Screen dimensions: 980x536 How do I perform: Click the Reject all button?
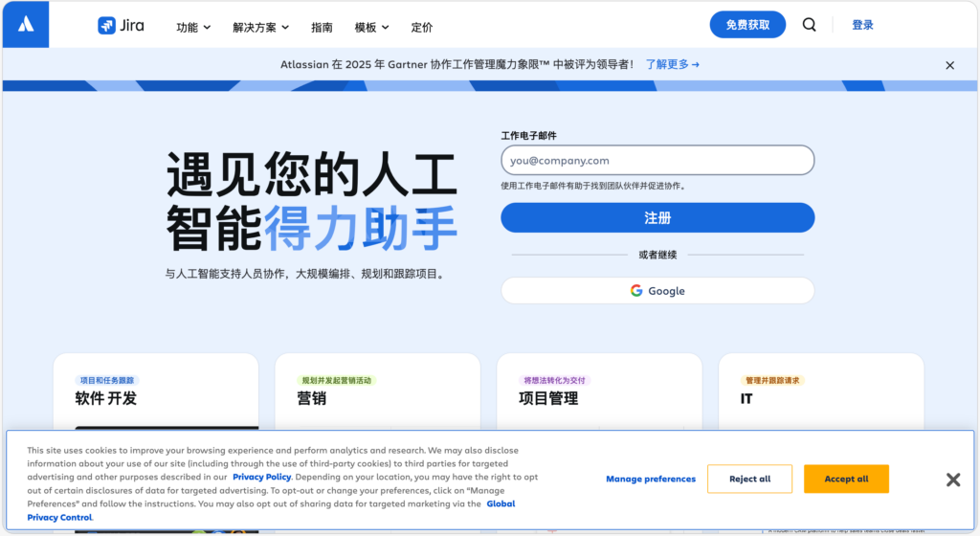[750, 480]
